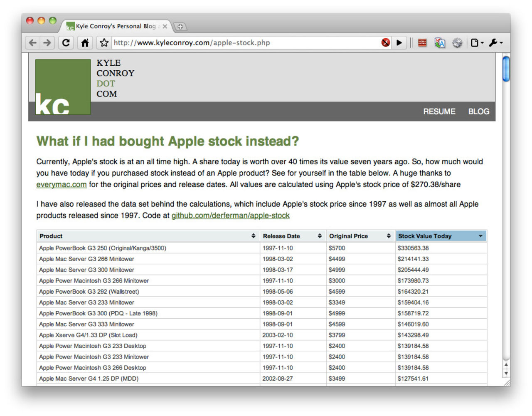
Task: Click the browser back arrow button
Action: [33, 42]
